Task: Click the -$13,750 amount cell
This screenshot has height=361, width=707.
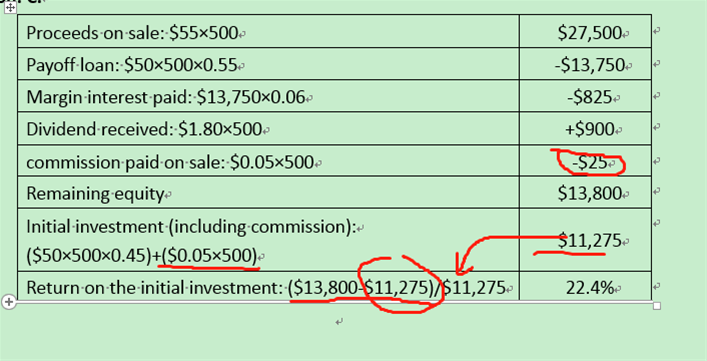Action: (x=585, y=64)
